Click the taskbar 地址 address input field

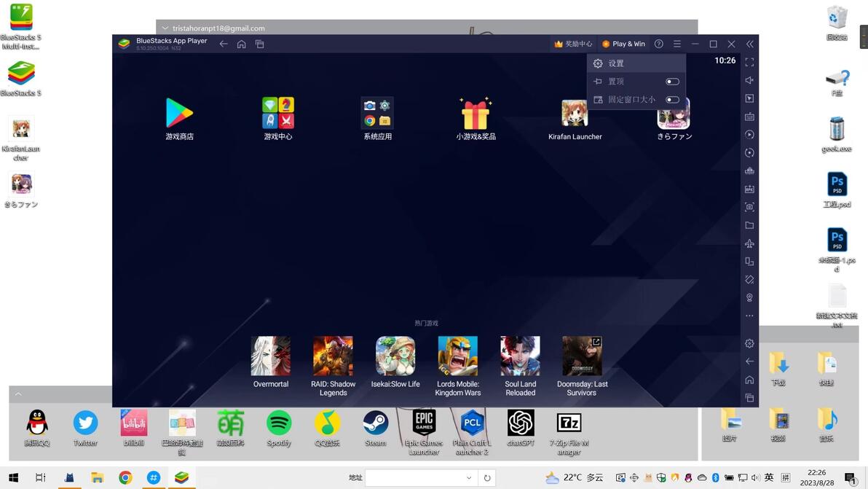tap(413, 478)
